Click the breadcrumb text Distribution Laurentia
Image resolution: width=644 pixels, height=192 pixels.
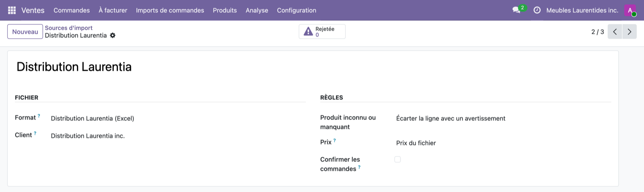(76, 35)
